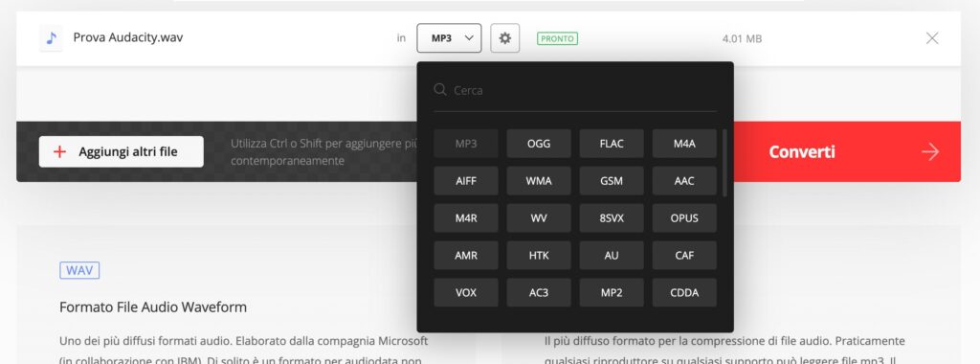The width and height of the screenshot is (980, 364).
Task: Click the arrow icon on Converti
Action: 930,152
